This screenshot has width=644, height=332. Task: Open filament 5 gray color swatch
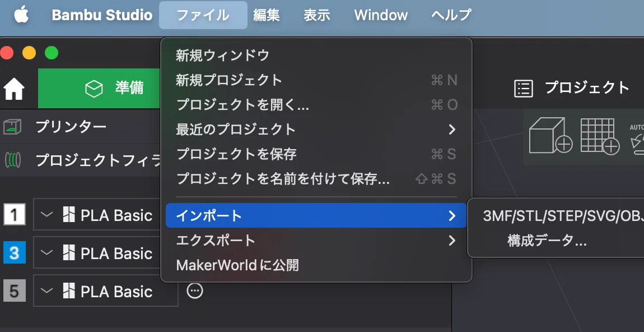pos(15,291)
